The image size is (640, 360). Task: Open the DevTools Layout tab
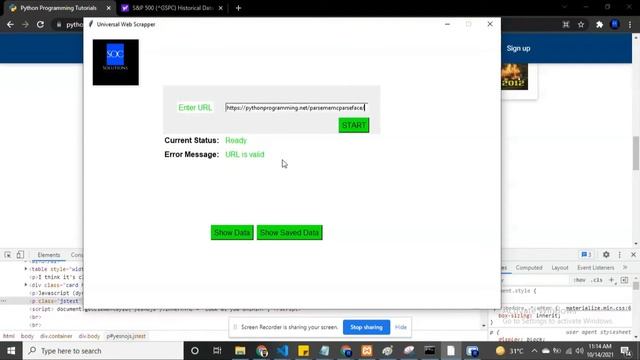point(560,268)
